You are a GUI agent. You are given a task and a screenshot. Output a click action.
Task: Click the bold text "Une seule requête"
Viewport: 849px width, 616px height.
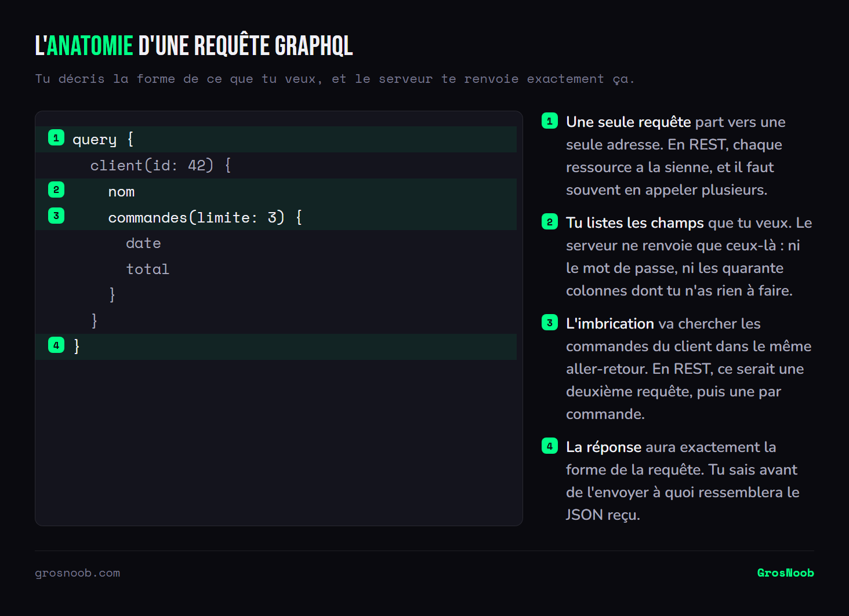pyautogui.click(x=629, y=122)
